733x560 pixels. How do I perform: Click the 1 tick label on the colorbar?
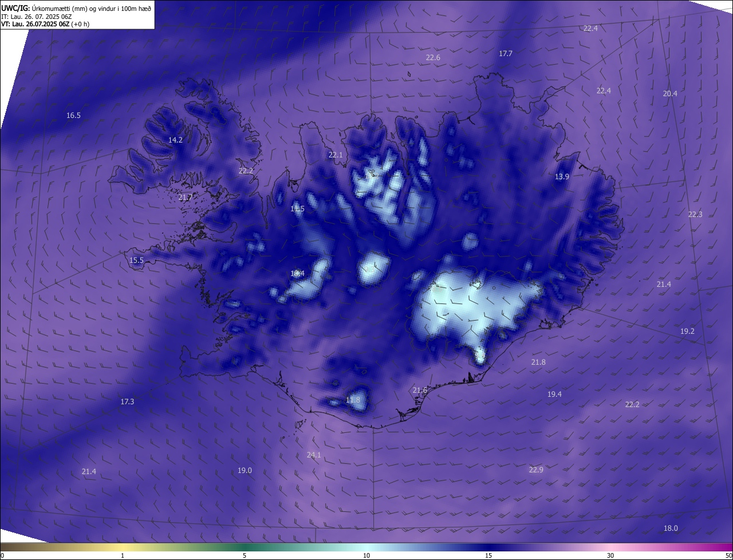123,556
